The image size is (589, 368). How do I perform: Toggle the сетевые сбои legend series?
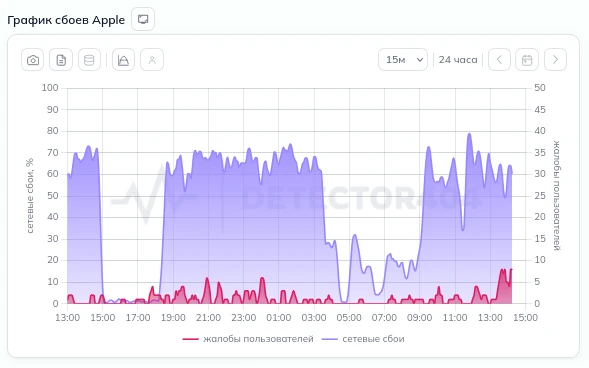363,339
